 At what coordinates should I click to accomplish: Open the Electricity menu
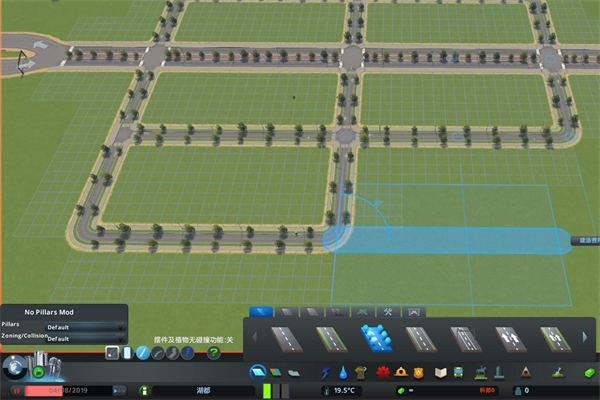(325, 372)
